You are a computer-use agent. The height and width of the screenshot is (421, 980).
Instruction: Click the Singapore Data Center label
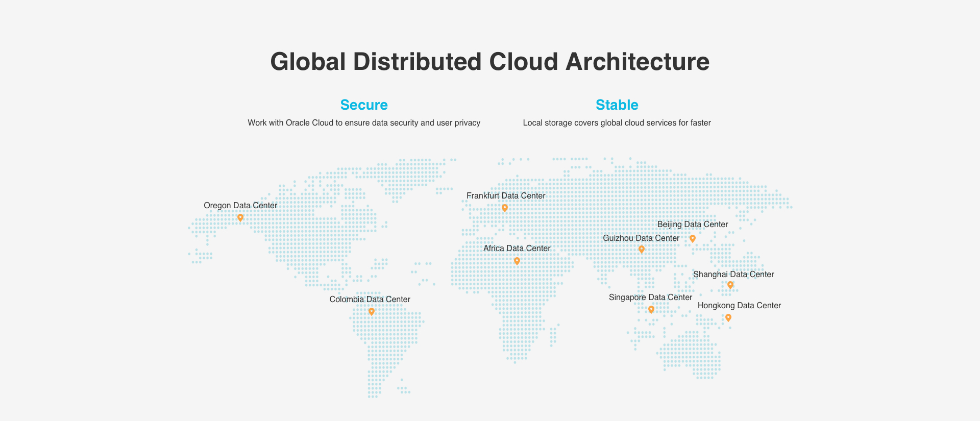click(x=650, y=298)
